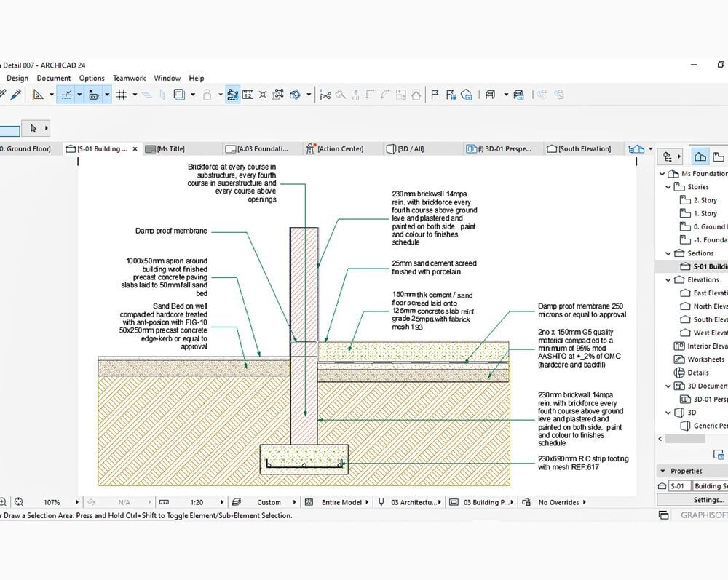The height and width of the screenshot is (580, 728).
Task: Click the Measure ruler 1:2 icon
Action: 248,95
